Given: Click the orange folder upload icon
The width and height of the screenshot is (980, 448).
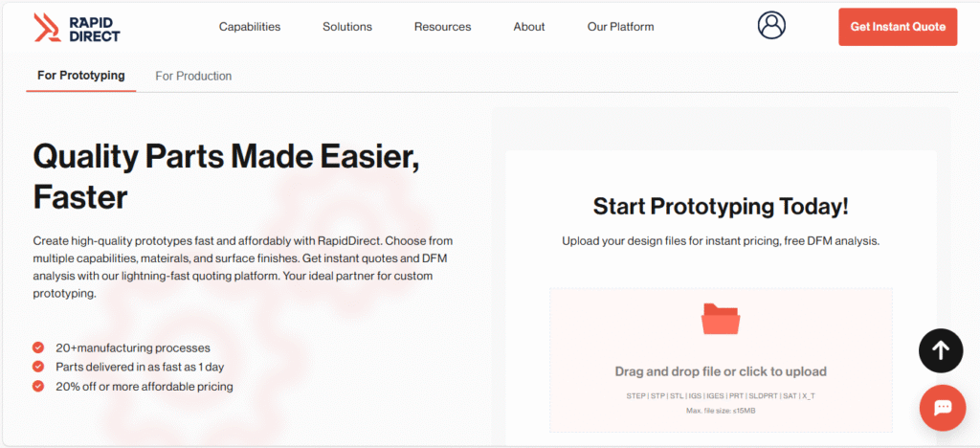Looking at the screenshot, I should point(721,319).
